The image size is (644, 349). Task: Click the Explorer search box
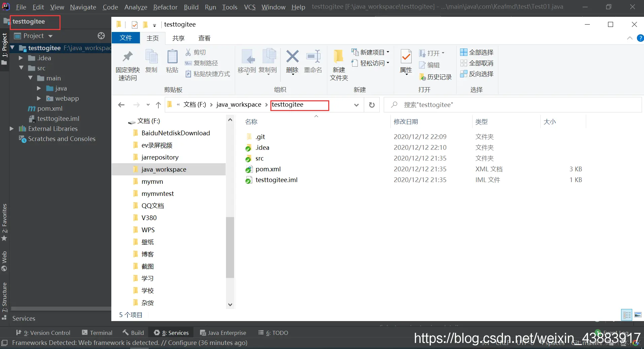point(513,105)
